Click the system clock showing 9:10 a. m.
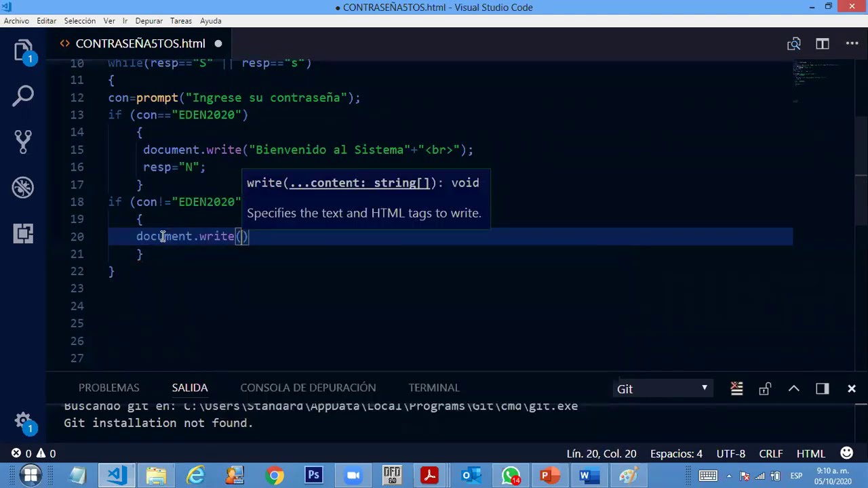 pos(833,476)
